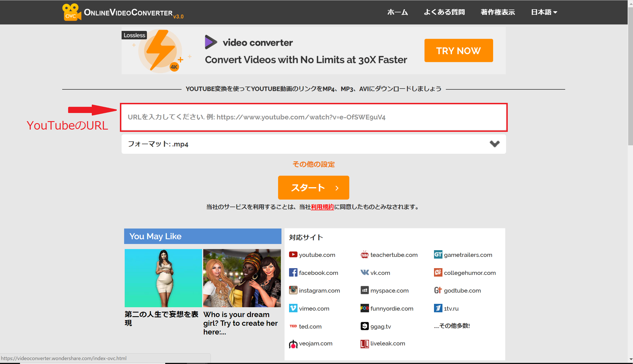
Task: Click the liveleak.com text label
Action: (x=388, y=343)
